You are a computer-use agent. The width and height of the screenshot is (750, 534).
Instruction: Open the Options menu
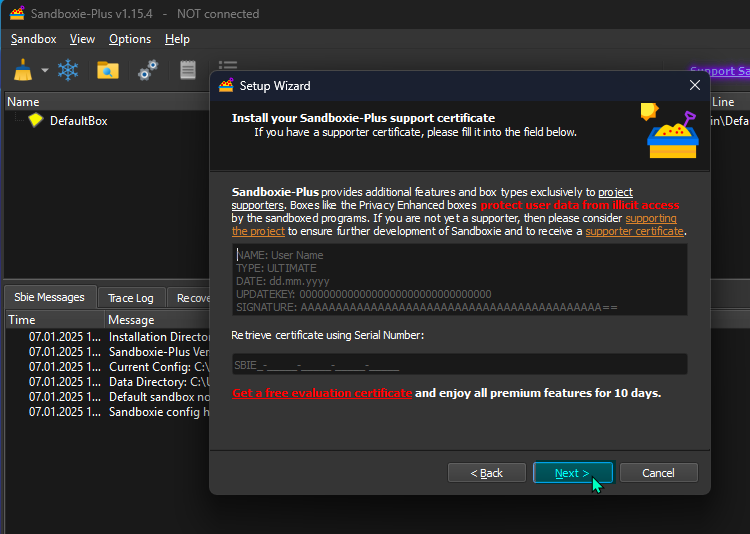click(130, 39)
